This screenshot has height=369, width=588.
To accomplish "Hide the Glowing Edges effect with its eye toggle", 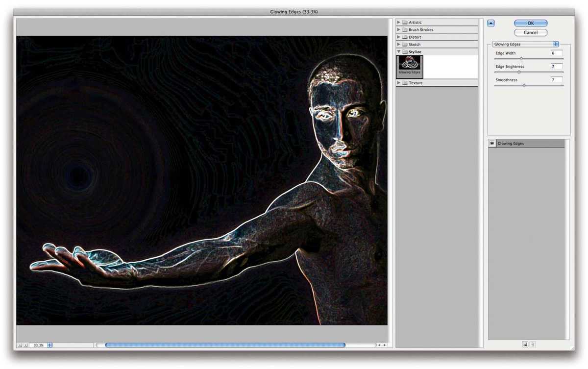I will pos(492,143).
